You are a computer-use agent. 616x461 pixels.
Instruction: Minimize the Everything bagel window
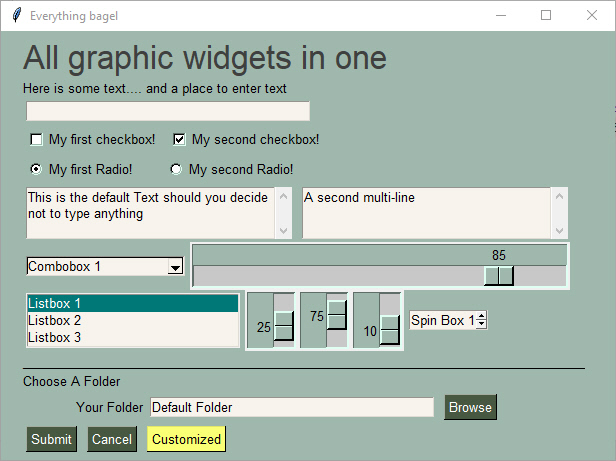501,15
